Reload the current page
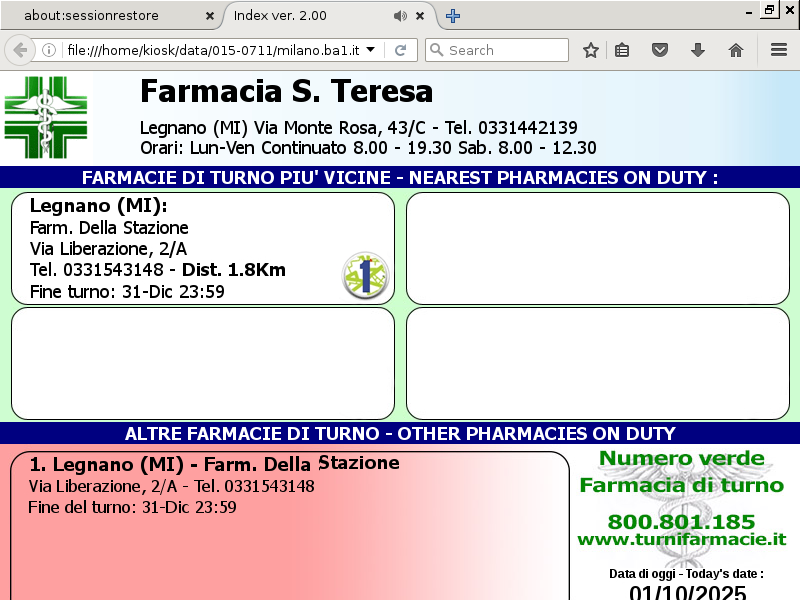 [400, 50]
